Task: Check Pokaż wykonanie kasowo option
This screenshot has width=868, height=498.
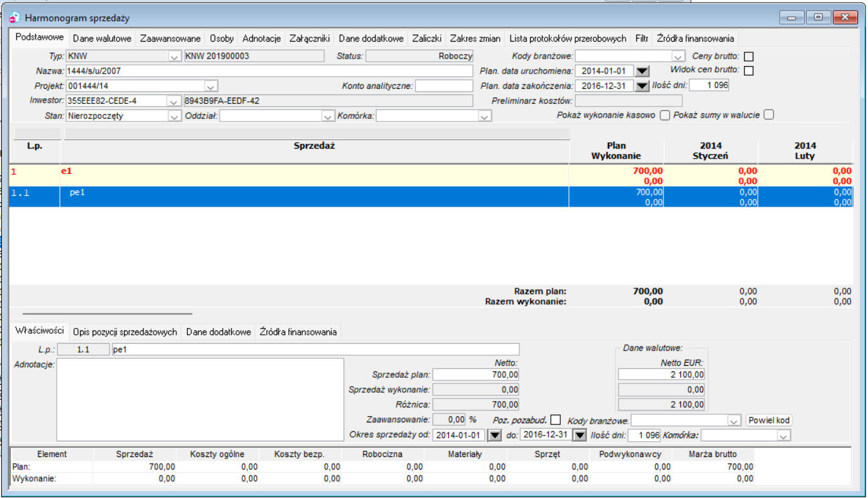Action: (664, 115)
